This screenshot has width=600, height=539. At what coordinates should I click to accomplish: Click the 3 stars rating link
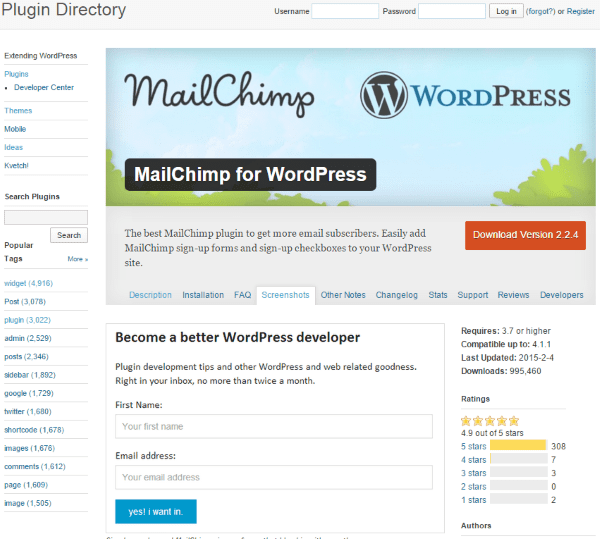click(473, 473)
